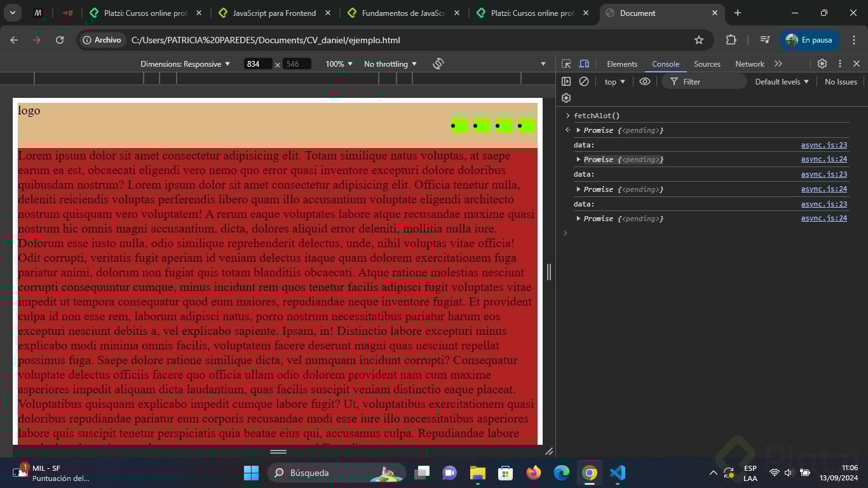Open the Windows Start menu
The height and width of the screenshot is (488, 868).
pyautogui.click(x=251, y=473)
